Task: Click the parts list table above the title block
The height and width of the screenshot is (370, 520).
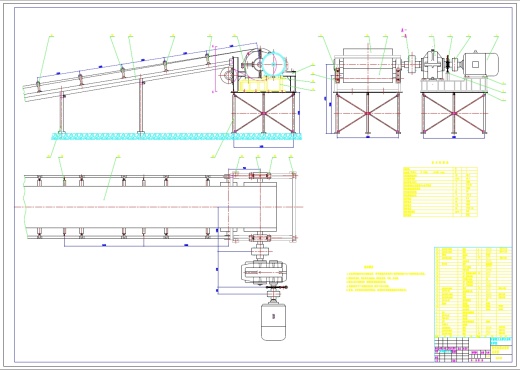Action: pos(473,292)
